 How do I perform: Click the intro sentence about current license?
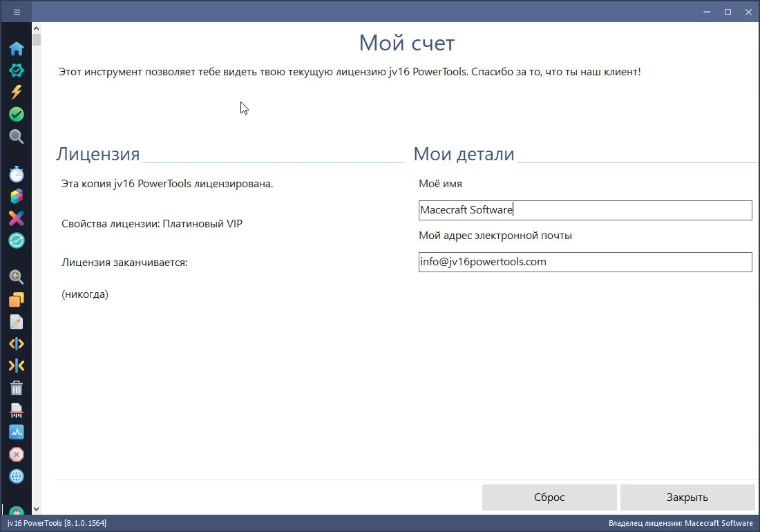click(x=350, y=72)
